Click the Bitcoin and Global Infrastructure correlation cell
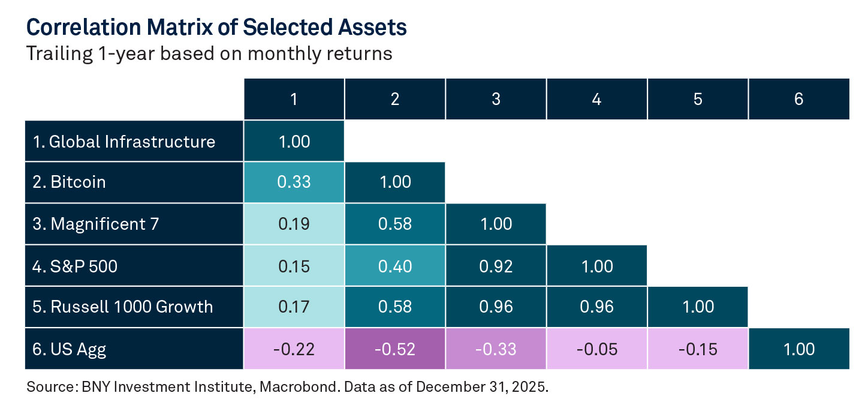This screenshot has width=868, height=411. pos(294,182)
